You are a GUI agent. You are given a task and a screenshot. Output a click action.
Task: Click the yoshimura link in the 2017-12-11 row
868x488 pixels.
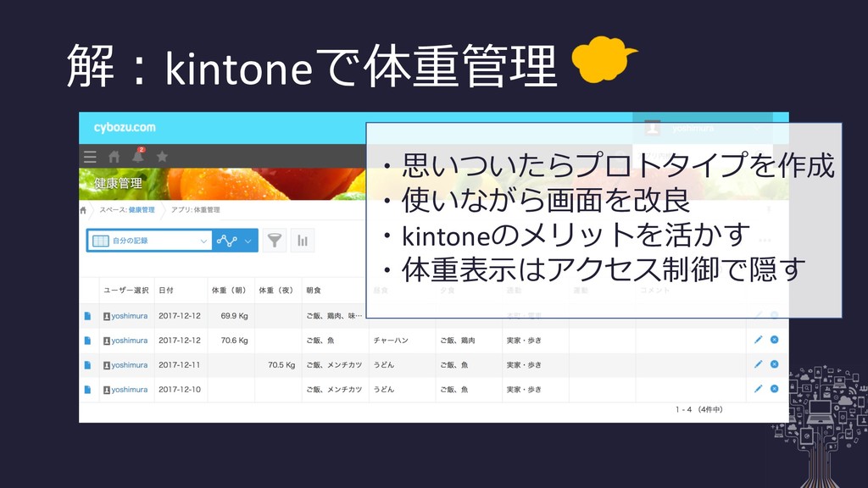(x=129, y=365)
